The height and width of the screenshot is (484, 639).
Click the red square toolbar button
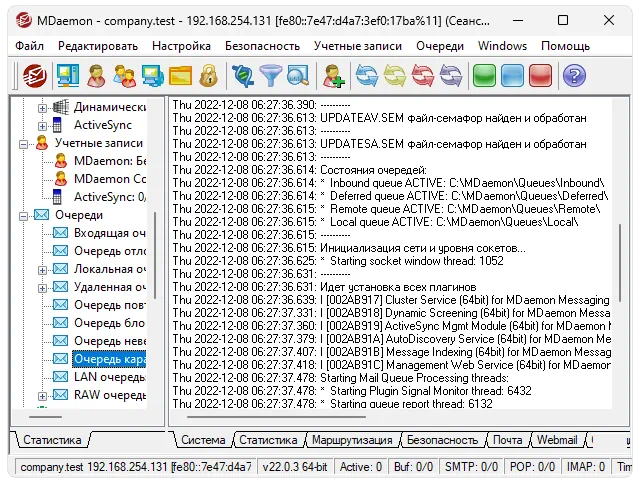[x=540, y=75]
